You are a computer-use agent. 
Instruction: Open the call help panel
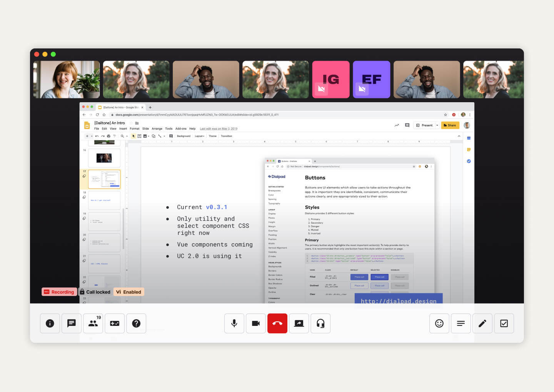136,323
